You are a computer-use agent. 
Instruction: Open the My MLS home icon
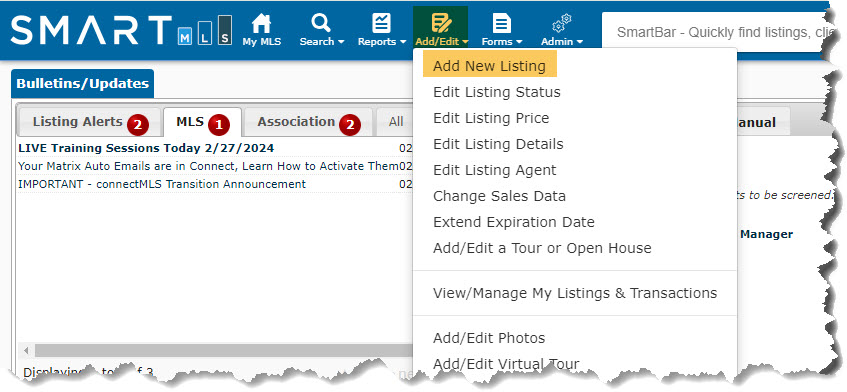261,24
